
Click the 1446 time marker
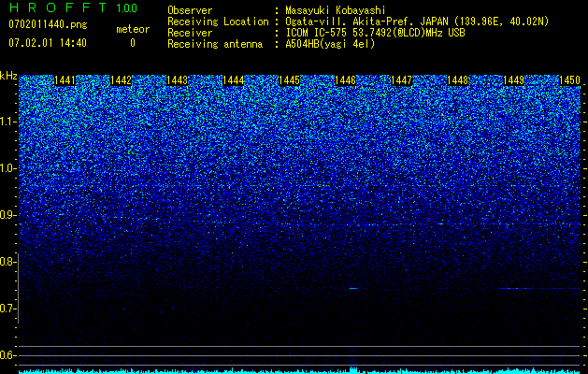point(345,80)
